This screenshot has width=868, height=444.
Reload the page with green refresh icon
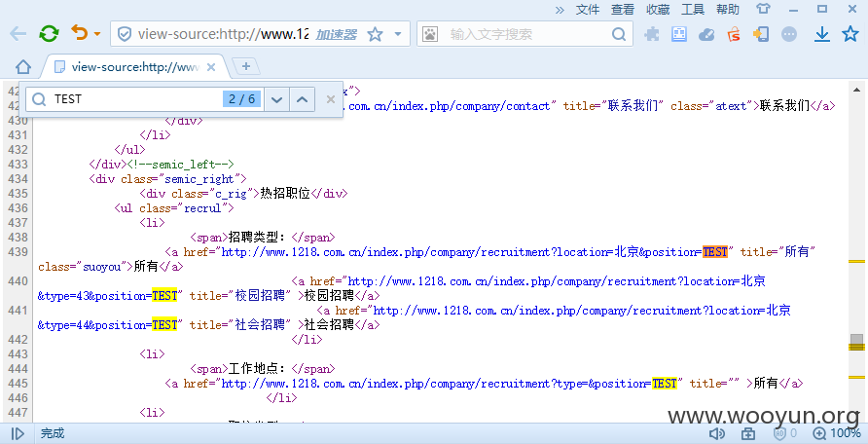click(x=49, y=34)
